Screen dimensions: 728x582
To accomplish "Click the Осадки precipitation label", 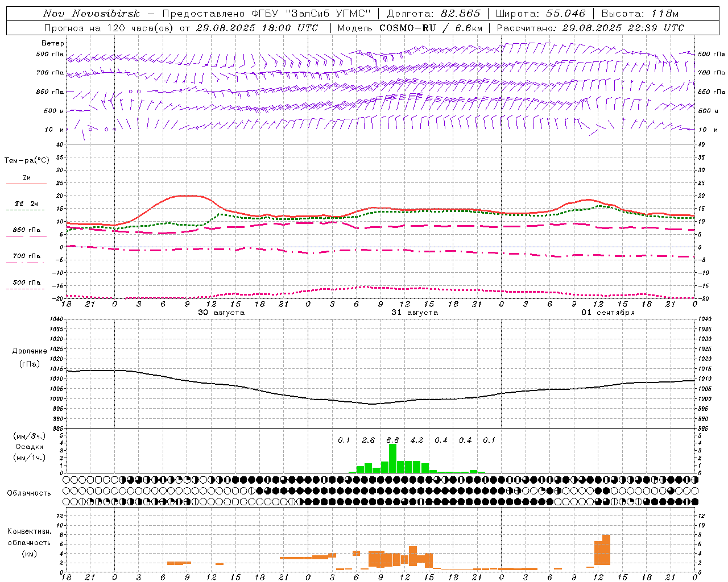I will point(29,447).
